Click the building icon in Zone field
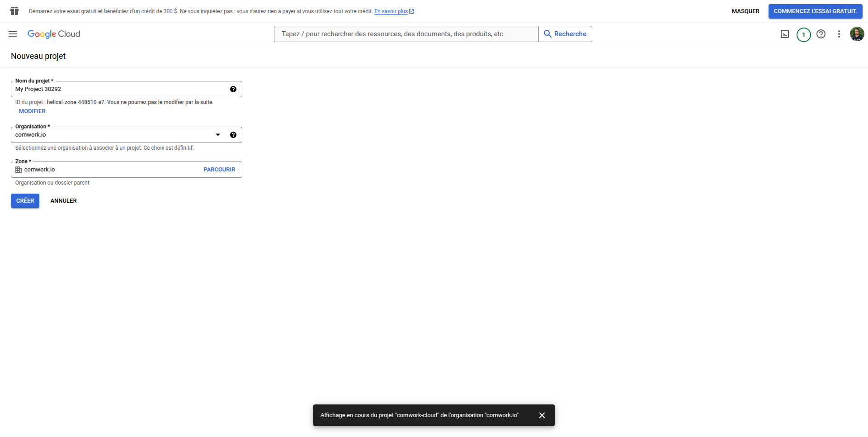 click(19, 170)
